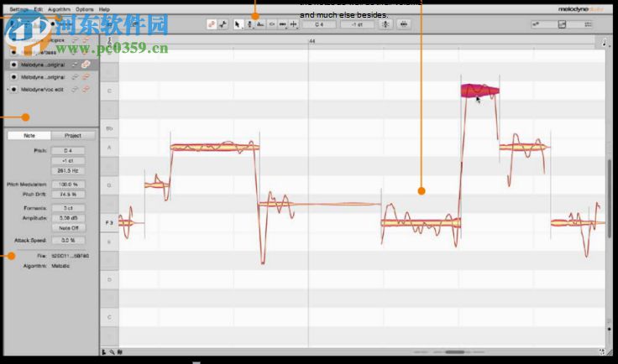Screen dimensions: 618x364
Task: Click the Formants 0 ct field
Action: pyautogui.click(x=68, y=208)
